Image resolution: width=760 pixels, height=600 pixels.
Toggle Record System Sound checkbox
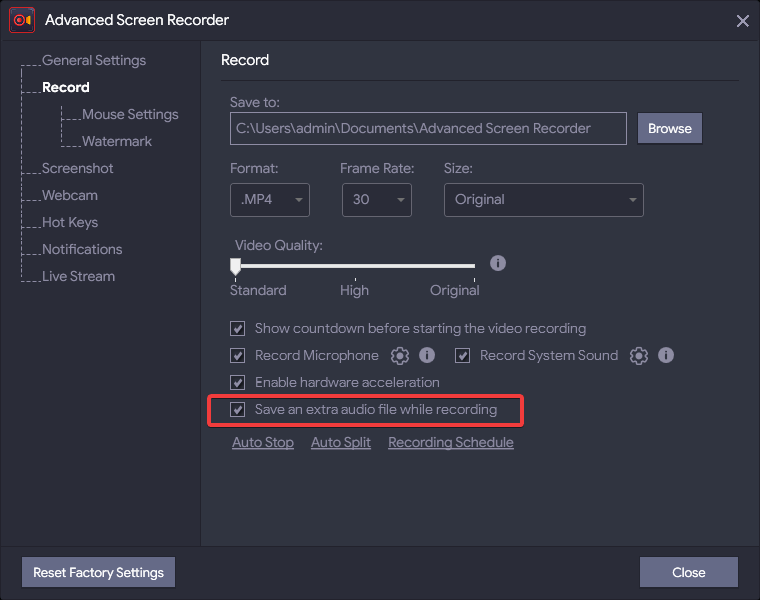(x=462, y=356)
